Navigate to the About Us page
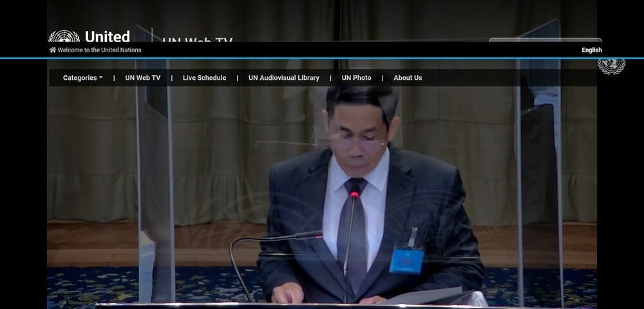Viewport: 644px width, 309px height. tap(408, 78)
